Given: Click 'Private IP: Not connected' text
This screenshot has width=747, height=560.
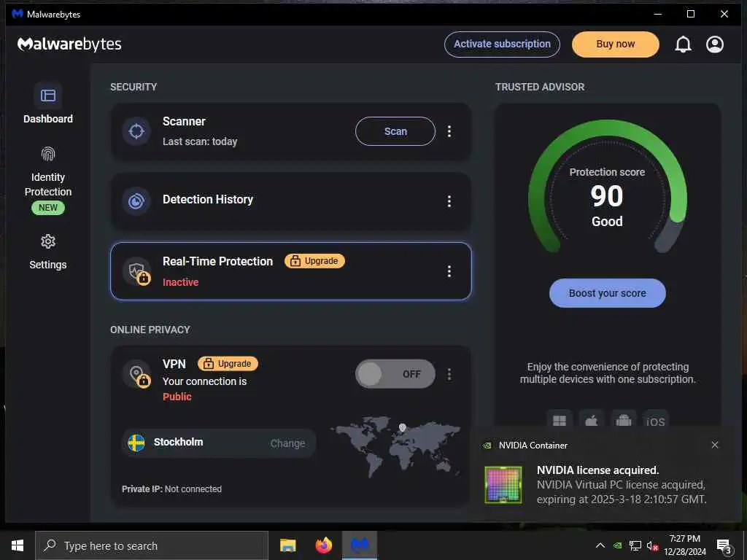Looking at the screenshot, I should (171, 489).
